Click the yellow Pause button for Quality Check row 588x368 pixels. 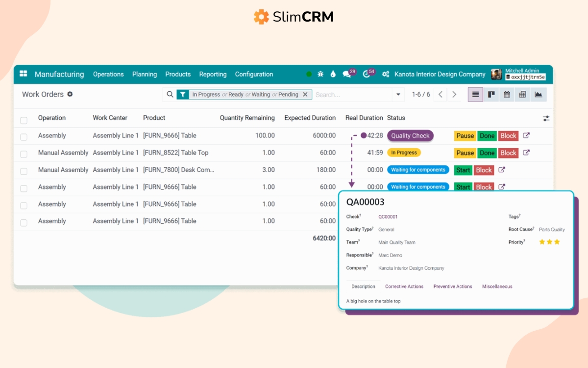click(465, 136)
